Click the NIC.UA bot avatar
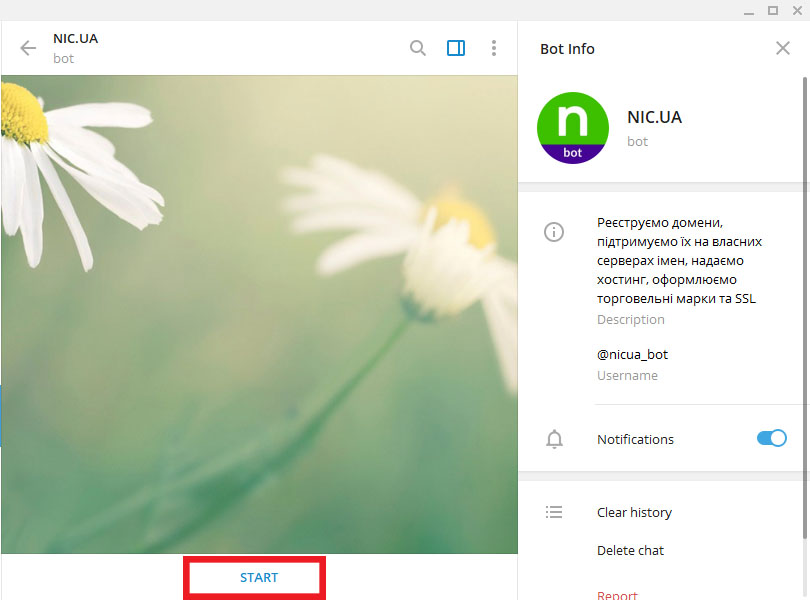The width and height of the screenshot is (810, 600). coord(573,128)
